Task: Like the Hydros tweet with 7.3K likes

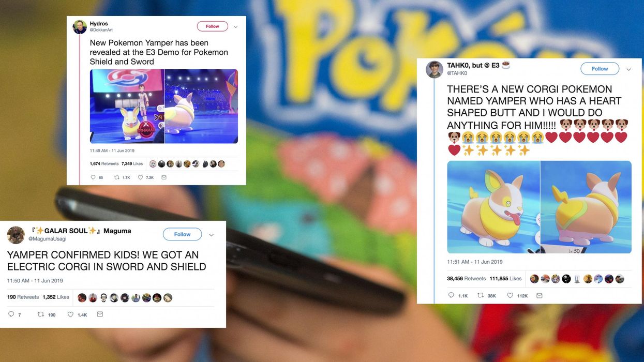Action: (x=140, y=177)
